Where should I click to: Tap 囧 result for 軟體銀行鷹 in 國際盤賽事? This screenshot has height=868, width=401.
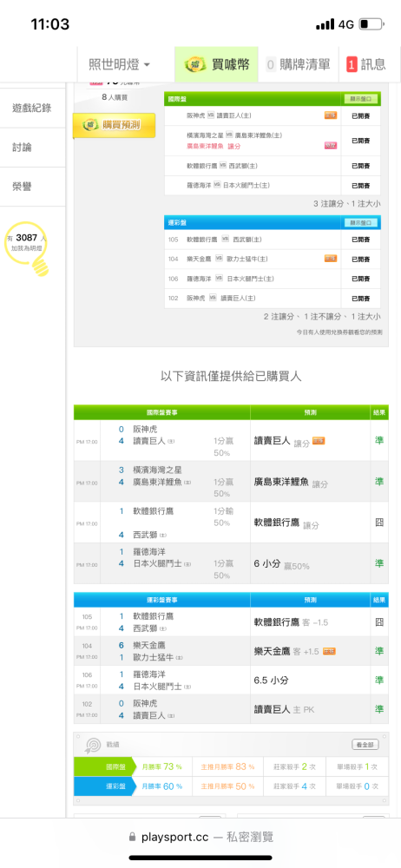[379, 522]
